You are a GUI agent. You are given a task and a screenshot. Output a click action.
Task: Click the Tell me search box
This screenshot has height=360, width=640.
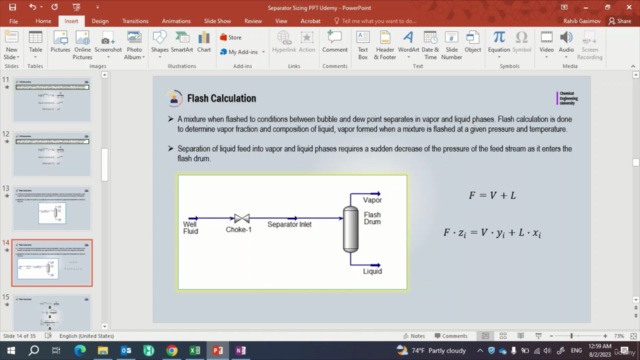[x=376, y=21]
